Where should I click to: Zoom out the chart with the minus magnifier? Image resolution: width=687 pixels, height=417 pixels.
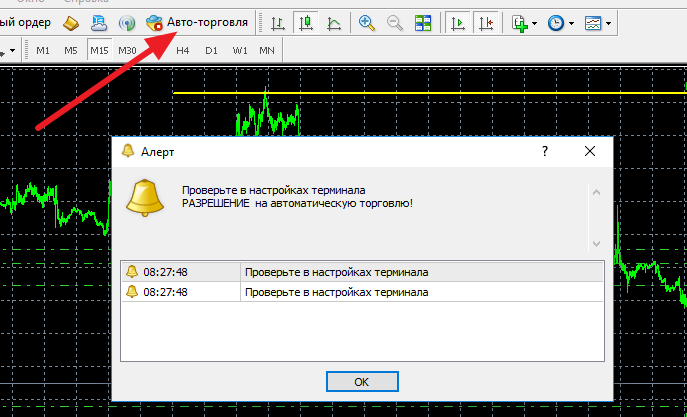pos(395,23)
